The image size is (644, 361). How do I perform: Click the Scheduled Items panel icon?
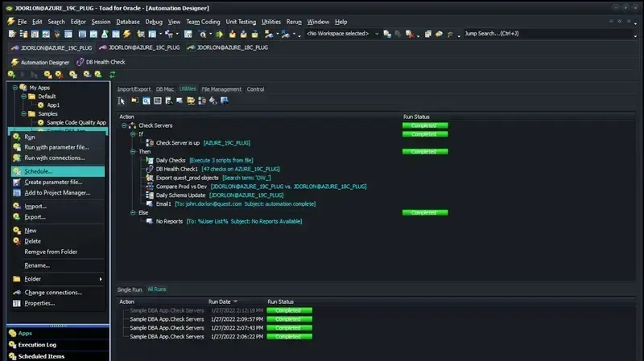point(13,356)
